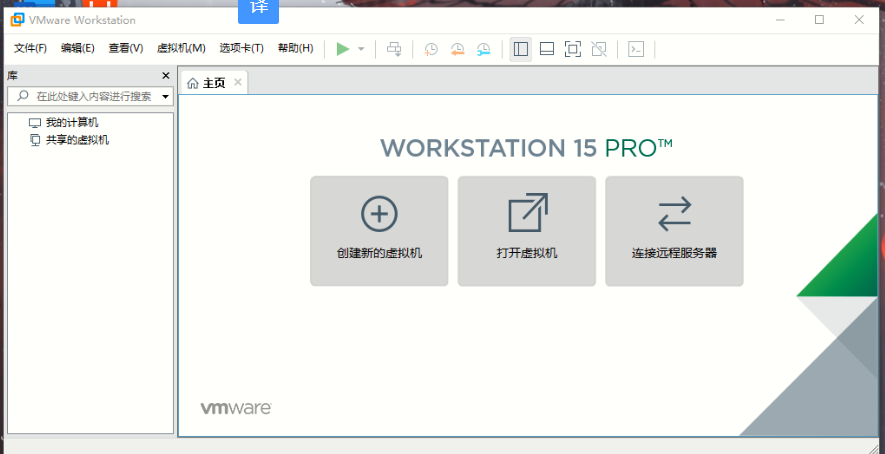The width and height of the screenshot is (885, 454).
Task: Click the 打开虚拟机 tile
Action: tap(527, 231)
